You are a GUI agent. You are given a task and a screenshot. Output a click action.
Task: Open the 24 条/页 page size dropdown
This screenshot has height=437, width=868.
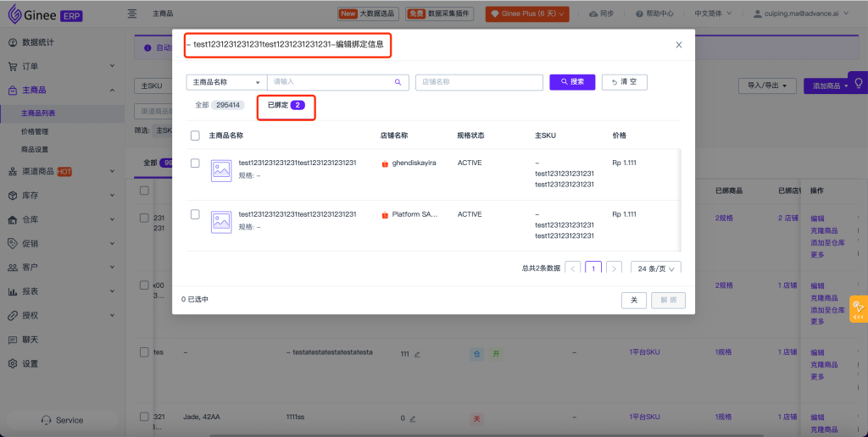[x=655, y=268]
